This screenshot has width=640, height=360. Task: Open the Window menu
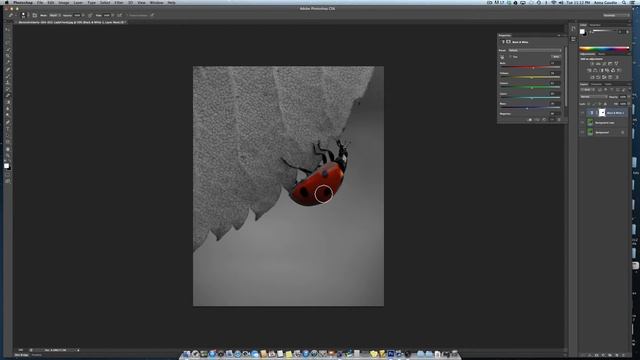pyautogui.click(x=156, y=2)
